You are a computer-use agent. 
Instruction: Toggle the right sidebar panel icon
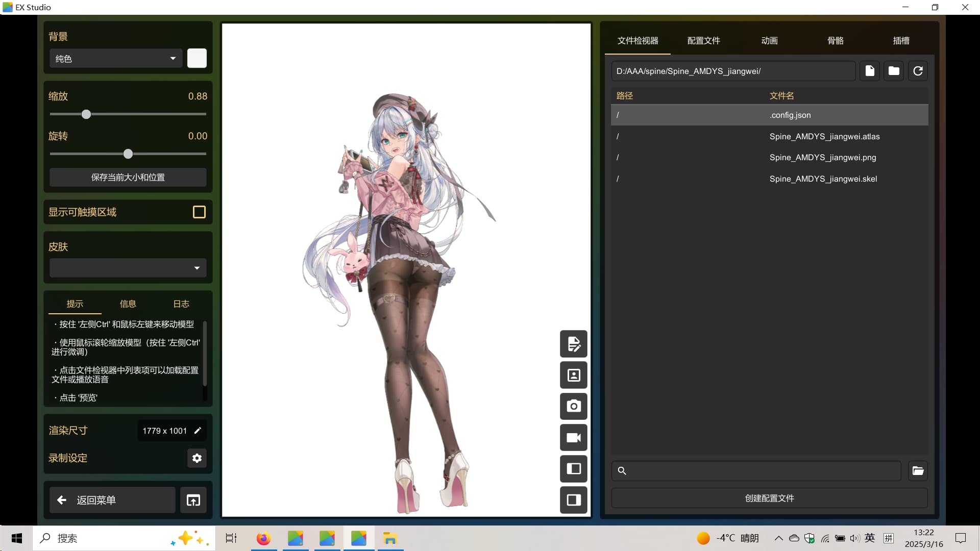coord(574,500)
